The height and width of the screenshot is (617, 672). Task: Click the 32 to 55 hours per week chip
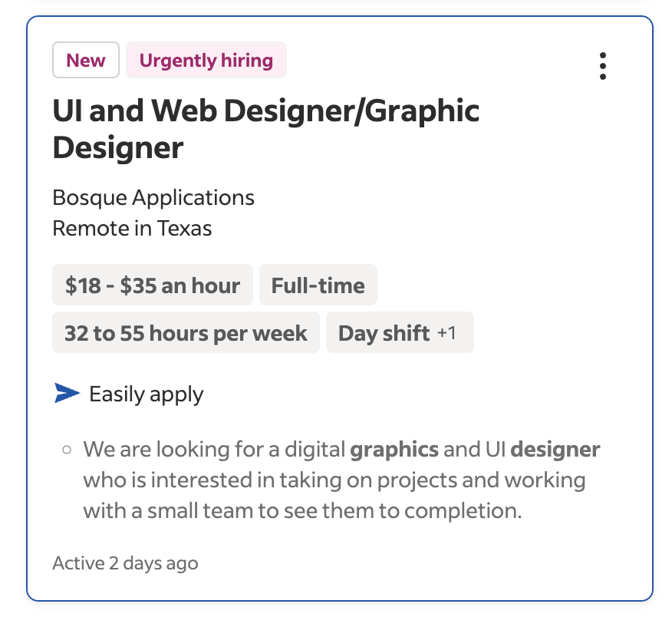click(186, 333)
